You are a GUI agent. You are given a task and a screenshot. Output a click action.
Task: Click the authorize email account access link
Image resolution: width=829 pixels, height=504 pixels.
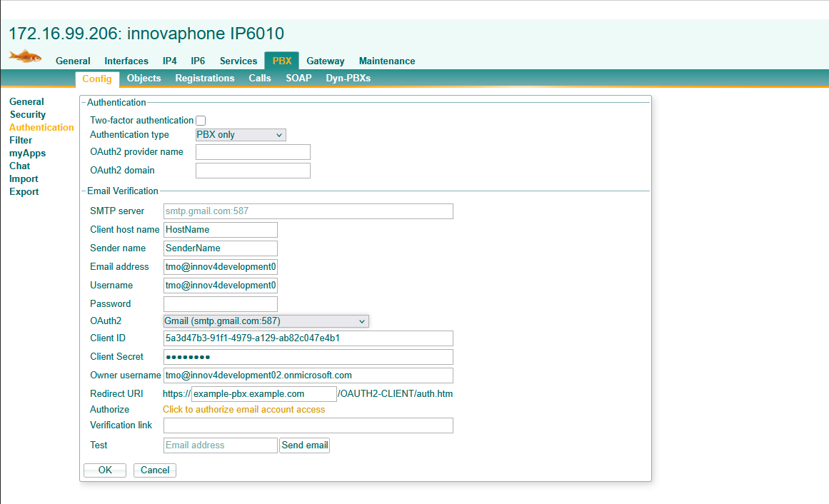243,410
